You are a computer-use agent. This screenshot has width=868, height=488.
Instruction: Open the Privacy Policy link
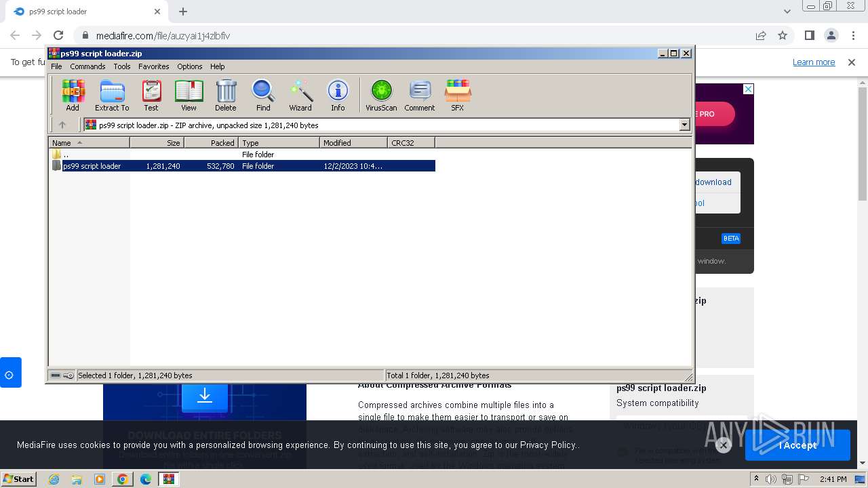click(x=548, y=445)
